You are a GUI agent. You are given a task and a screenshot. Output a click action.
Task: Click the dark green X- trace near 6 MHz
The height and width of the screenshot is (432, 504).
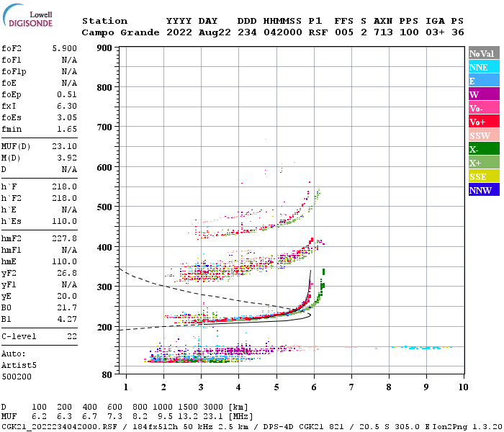322,285
